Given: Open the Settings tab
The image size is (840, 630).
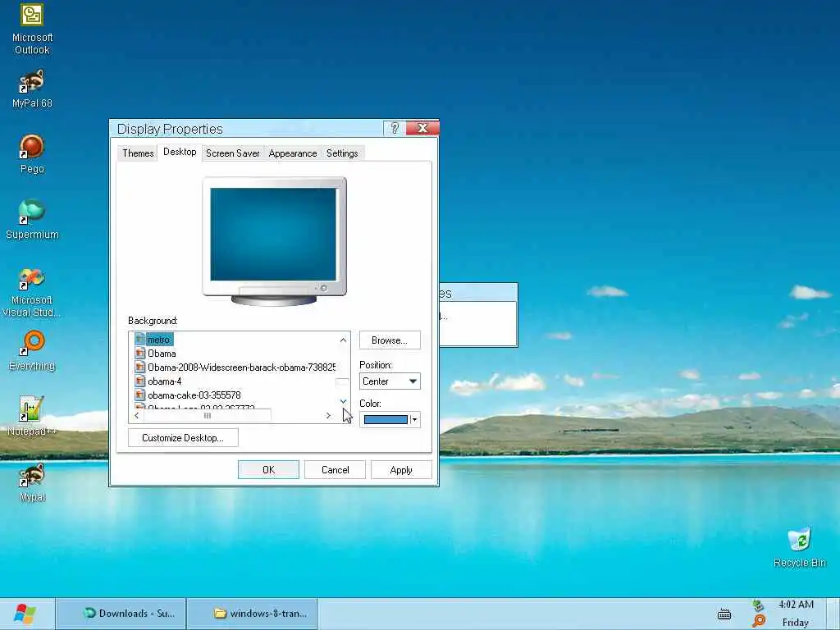Looking at the screenshot, I should pyautogui.click(x=342, y=153).
